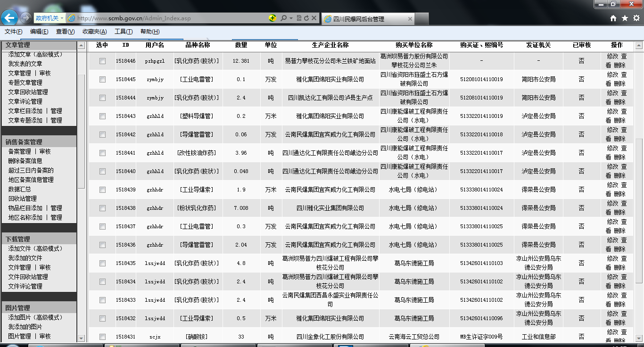This screenshot has width=644, height=347.
Task: Open browser tools gear icon
Action: pos(636,18)
